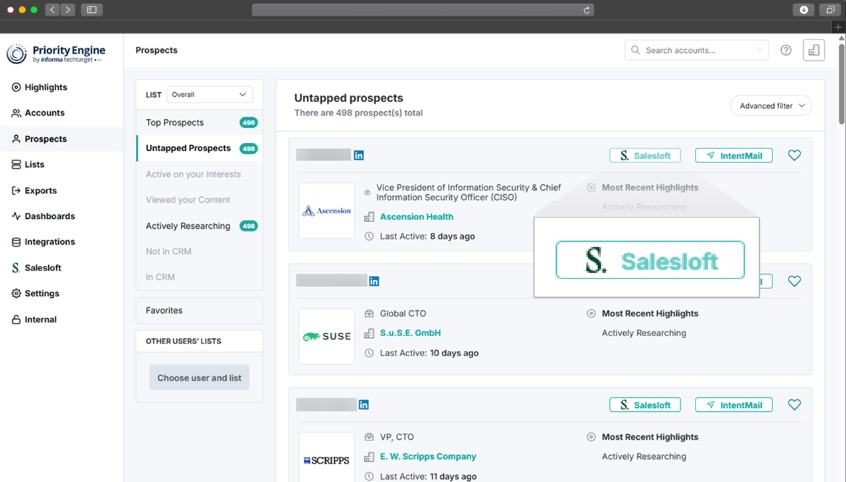Click Salesloft button on Ascension Health card
The image size is (846, 482).
coord(645,155)
